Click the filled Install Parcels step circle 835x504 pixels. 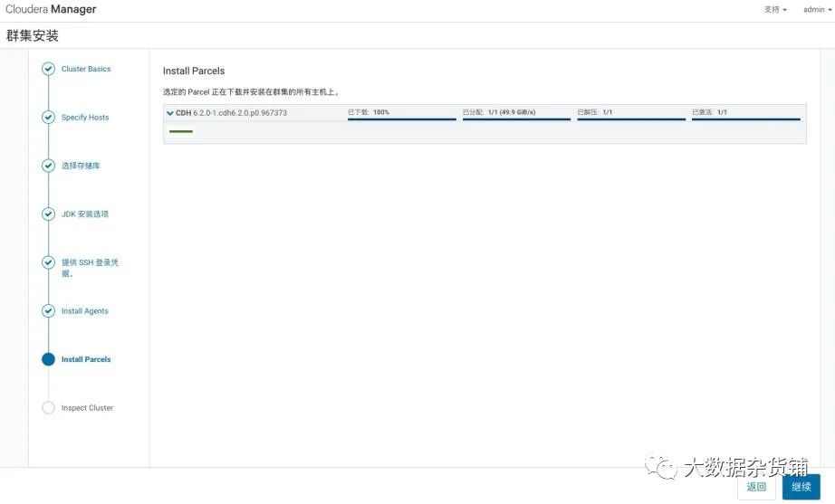tap(49, 359)
